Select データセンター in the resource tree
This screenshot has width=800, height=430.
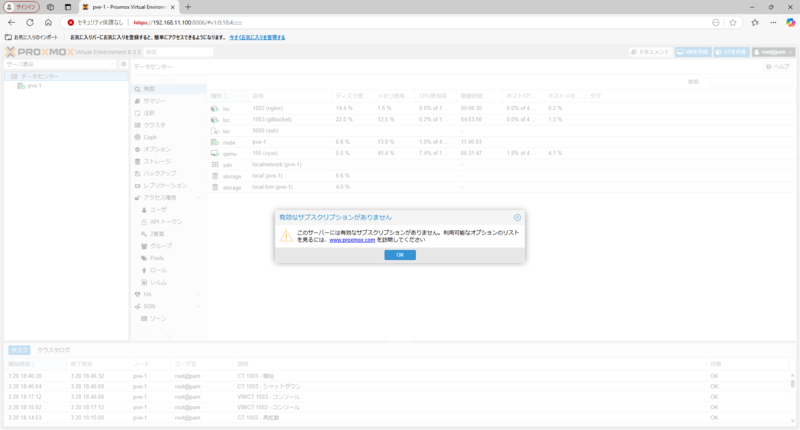pos(66,76)
